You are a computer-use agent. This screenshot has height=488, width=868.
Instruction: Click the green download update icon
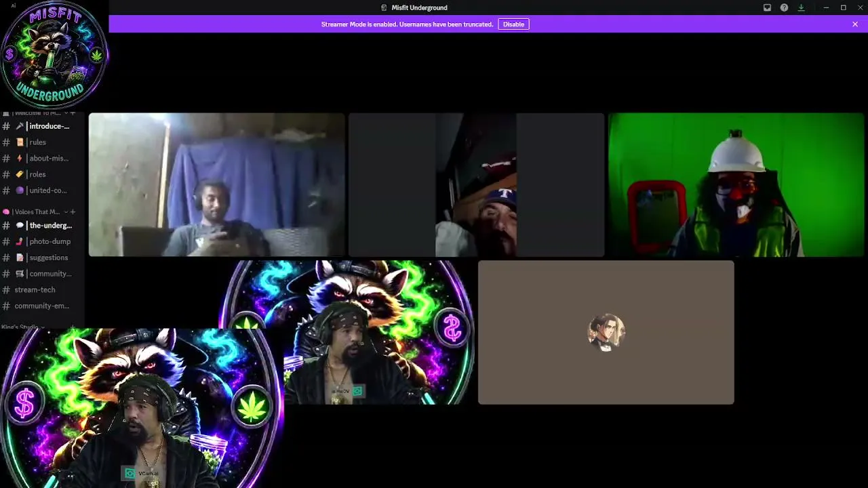(x=801, y=7)
